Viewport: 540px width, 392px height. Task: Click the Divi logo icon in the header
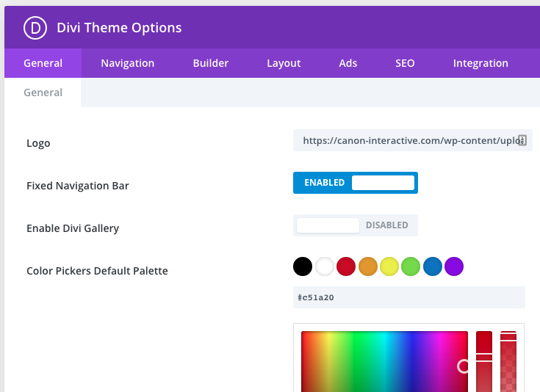[35, 28]
